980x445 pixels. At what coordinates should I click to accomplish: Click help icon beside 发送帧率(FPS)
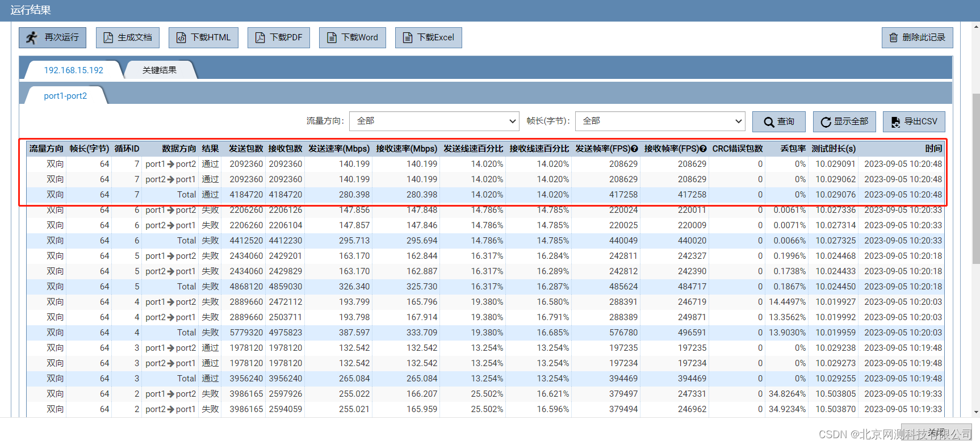634,149
